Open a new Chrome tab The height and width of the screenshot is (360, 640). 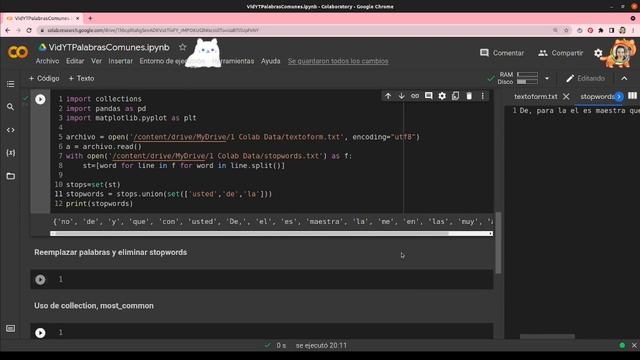pos(90,18)
